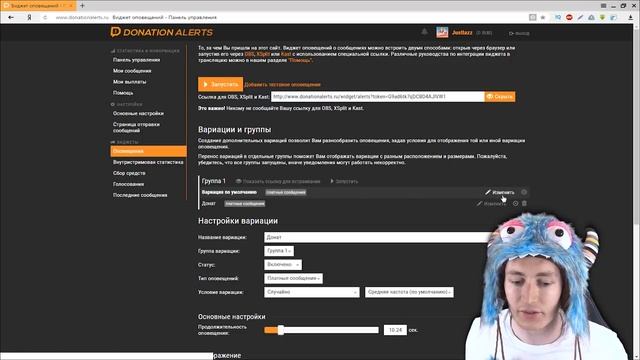640x360 pixels.
Task: Click the widget URL field for OBS
Action: pos(378,97)
